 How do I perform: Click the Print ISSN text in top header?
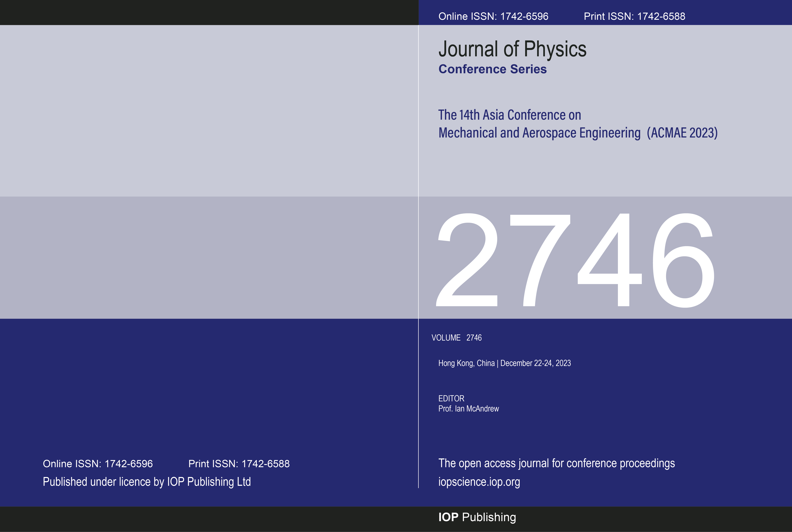pyautogui.click(x=634, y=16)
